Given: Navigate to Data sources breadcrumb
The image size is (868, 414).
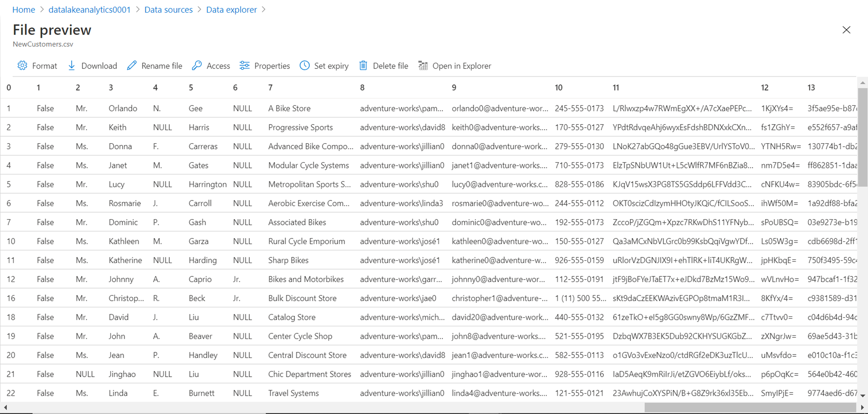Looking at the screenshot, I should pos(168,10).
